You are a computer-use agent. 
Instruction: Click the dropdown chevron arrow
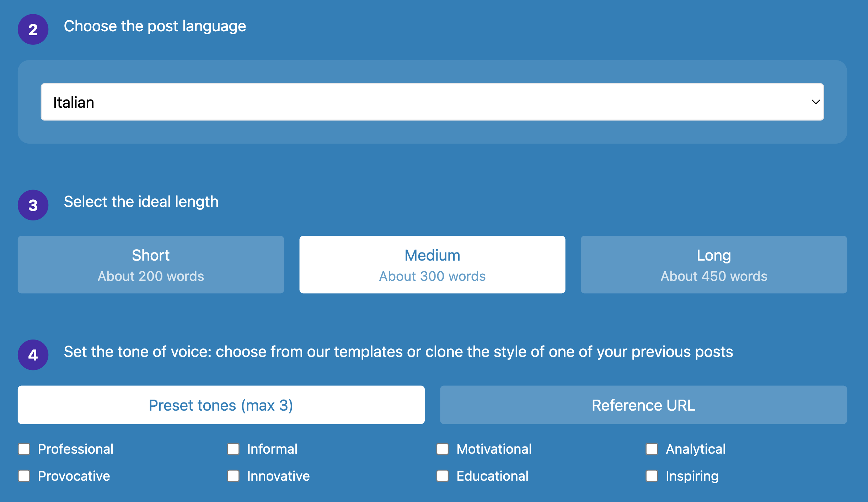816,102
